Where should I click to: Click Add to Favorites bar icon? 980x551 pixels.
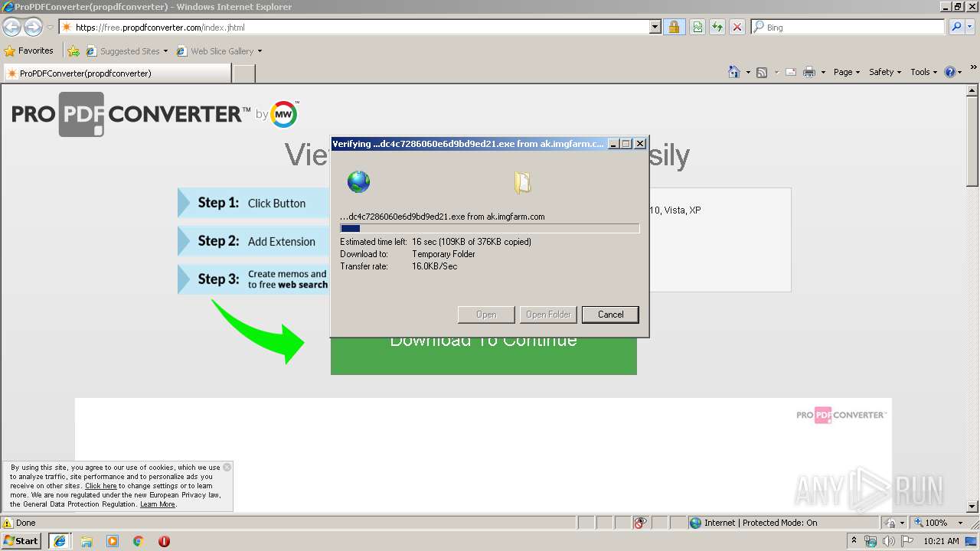pyautogui.click(x=73, y=51)
